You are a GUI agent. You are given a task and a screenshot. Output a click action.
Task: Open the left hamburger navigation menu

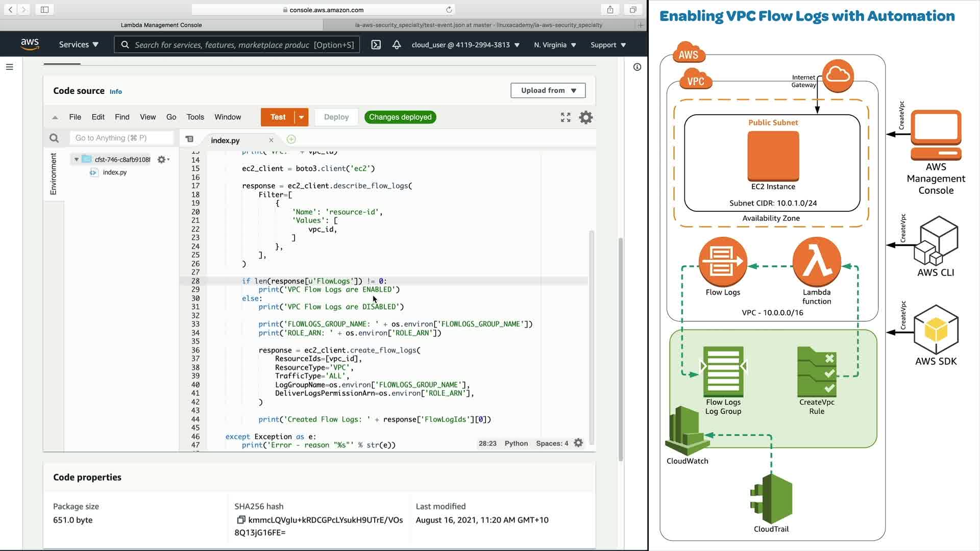point(9,67)
